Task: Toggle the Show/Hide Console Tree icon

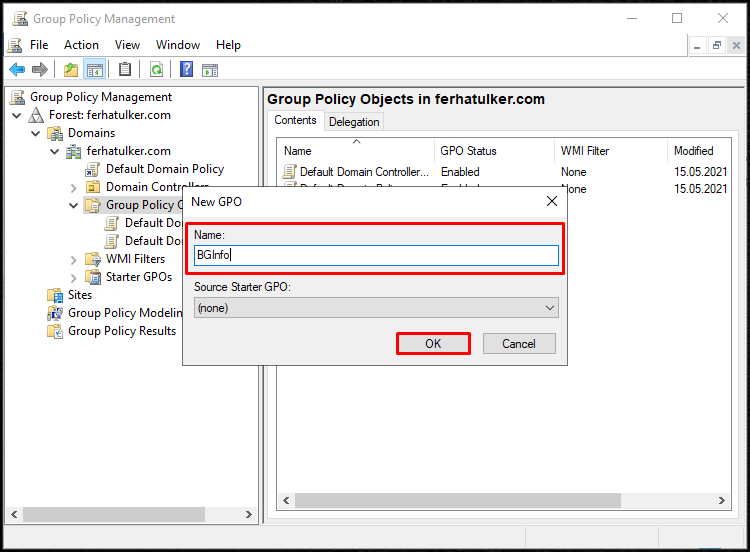Action: pos(94,70)
